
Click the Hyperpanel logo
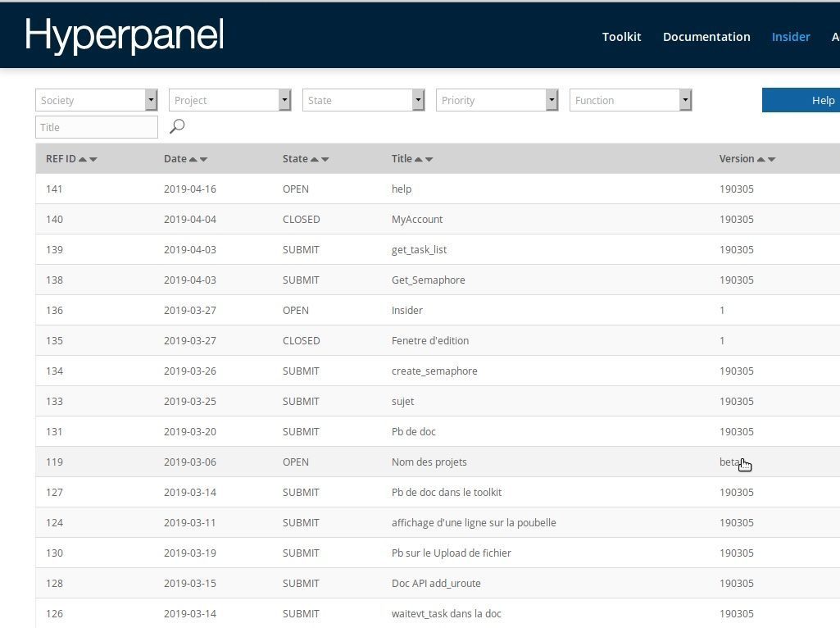[124, 34]
